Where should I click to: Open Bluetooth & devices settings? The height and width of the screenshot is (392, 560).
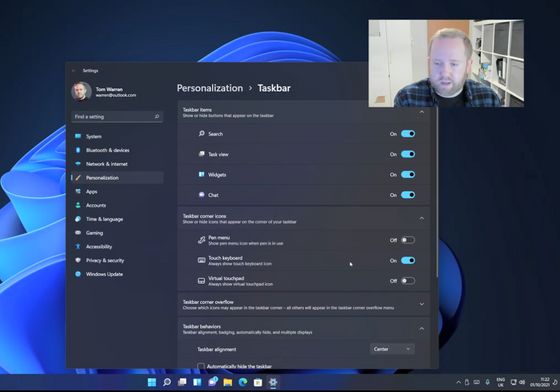coord(118,150)
